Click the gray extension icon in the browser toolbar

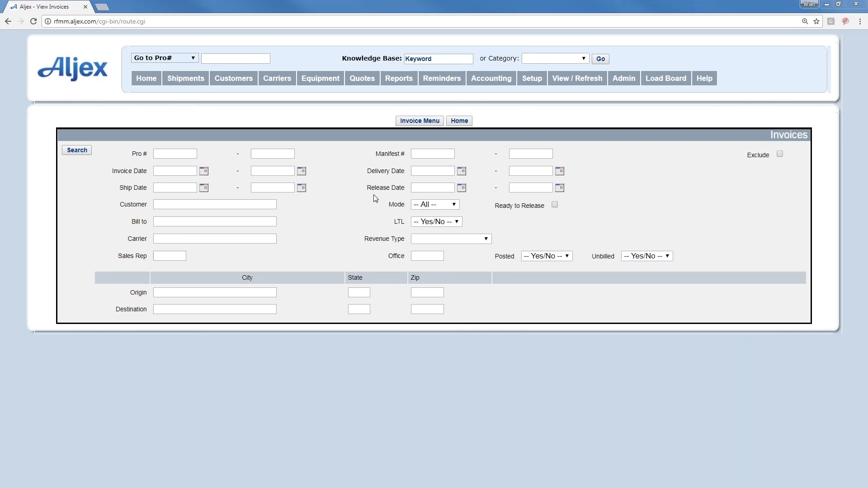tap(831, 21)
